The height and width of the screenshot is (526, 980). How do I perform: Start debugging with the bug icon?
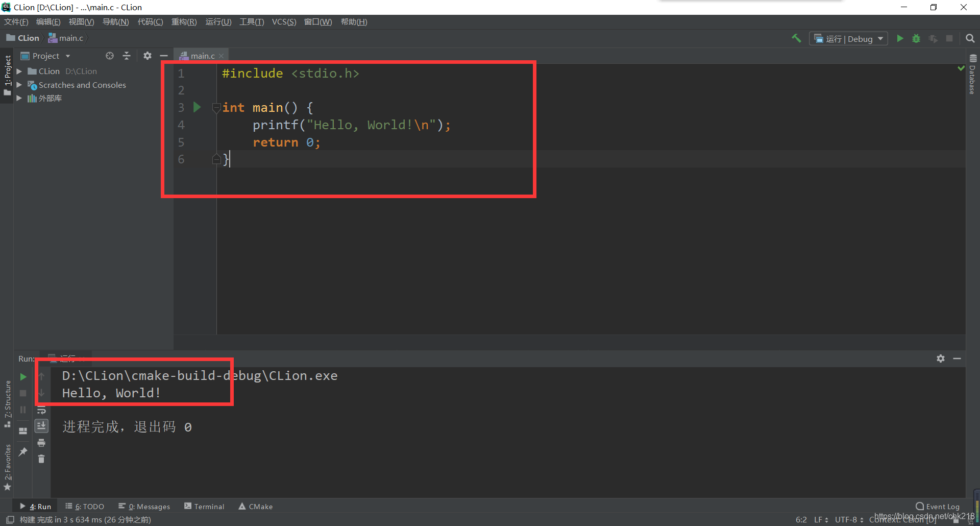[x=916, y=38]
